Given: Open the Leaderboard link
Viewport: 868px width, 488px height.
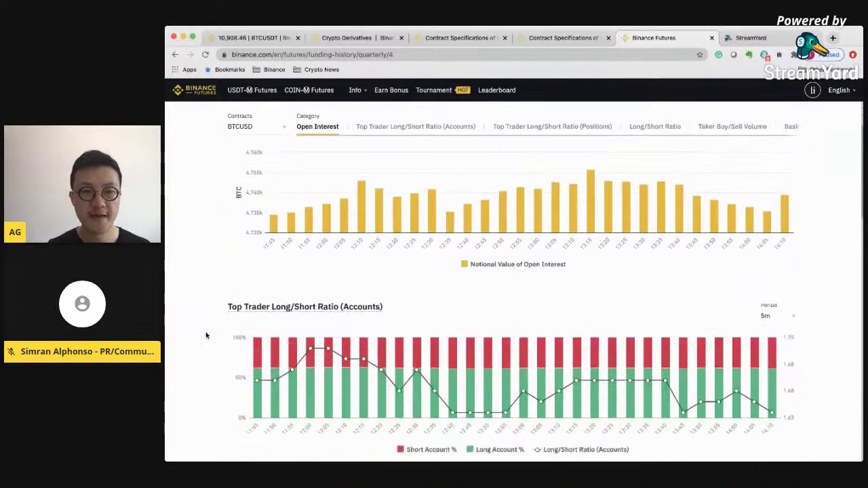Looking at the screenshot, I should pos(496,90).
